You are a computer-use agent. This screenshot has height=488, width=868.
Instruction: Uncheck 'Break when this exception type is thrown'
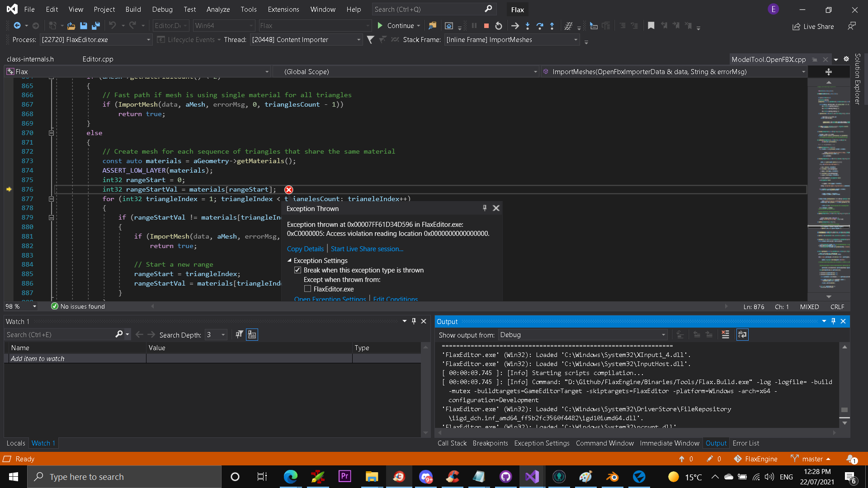tap(298, 270)
